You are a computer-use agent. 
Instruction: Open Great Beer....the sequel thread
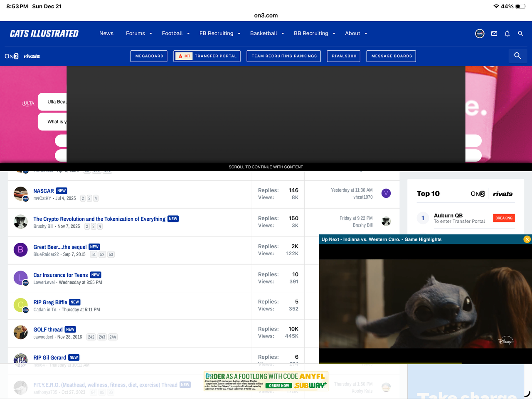coord(60,247)
